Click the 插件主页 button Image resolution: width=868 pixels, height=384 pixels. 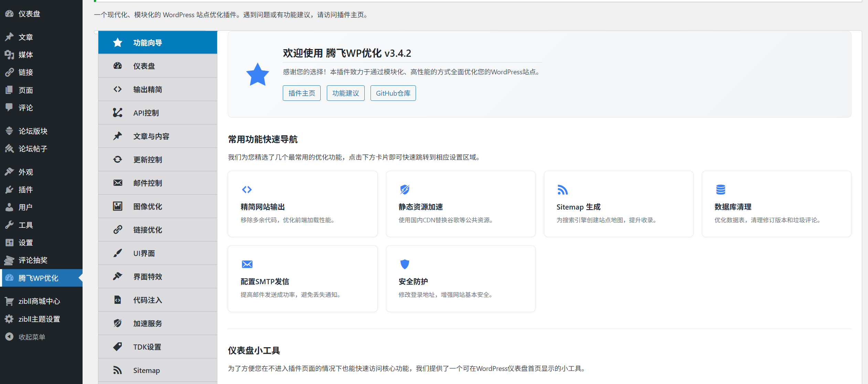click(301, 93)
